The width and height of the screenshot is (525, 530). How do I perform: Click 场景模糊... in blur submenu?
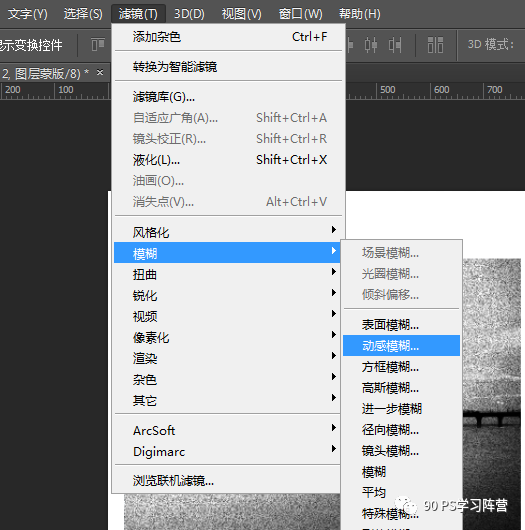tap(401, 252)
